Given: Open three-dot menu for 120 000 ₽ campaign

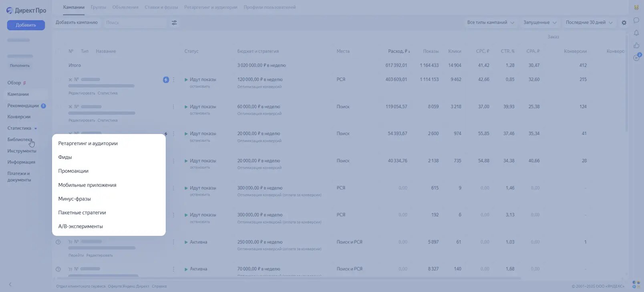Looking at the screenshot, I should pyautogui.click(x=173, y=80).
